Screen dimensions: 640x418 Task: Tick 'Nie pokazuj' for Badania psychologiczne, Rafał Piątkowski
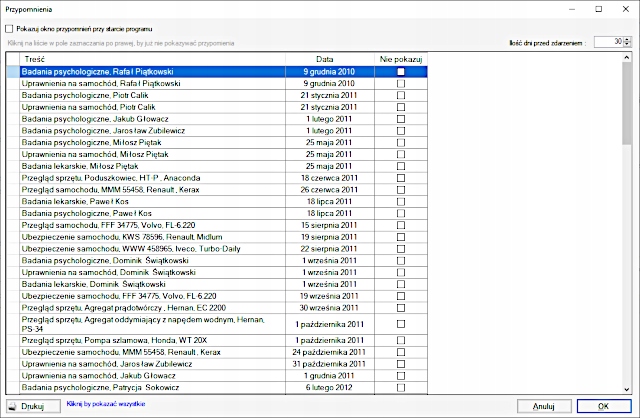click(x=401, y=72)
